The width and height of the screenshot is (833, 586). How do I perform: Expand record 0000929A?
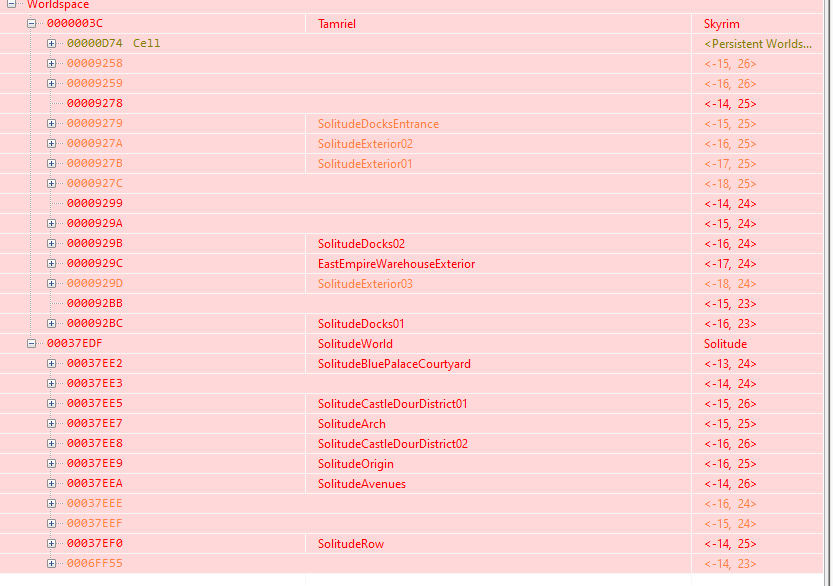click(x=52, y=224)
